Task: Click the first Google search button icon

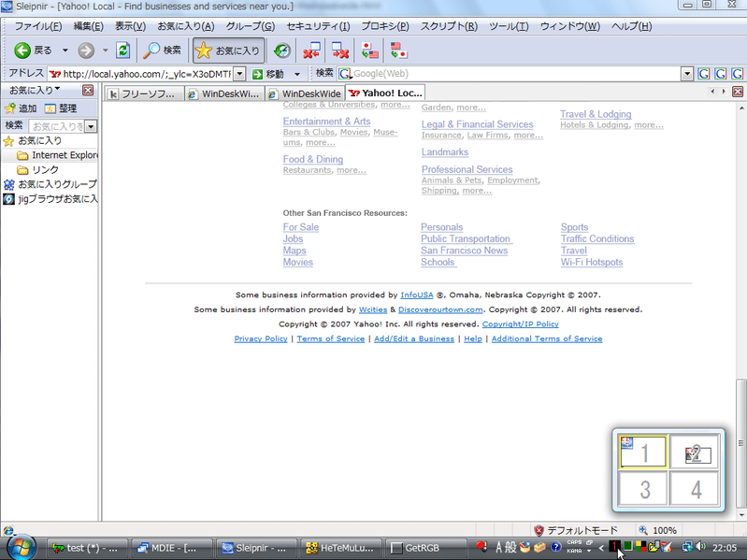Action: tap(704, 74)
